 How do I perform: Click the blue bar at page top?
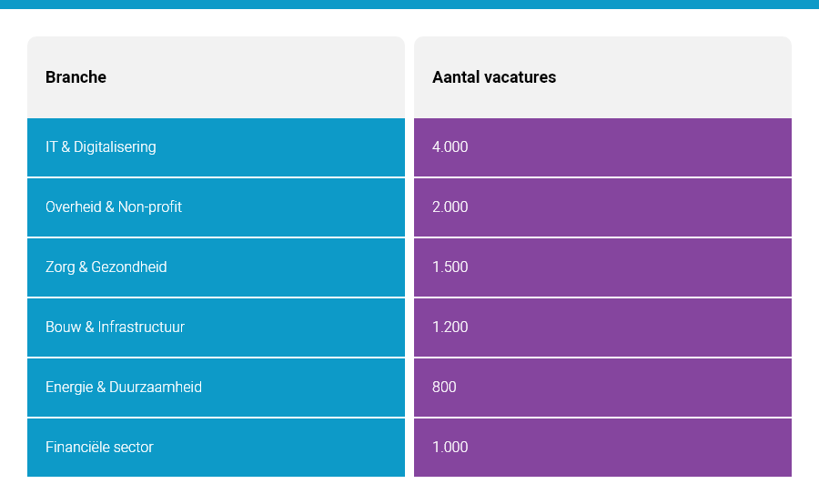tap(409, 4)
